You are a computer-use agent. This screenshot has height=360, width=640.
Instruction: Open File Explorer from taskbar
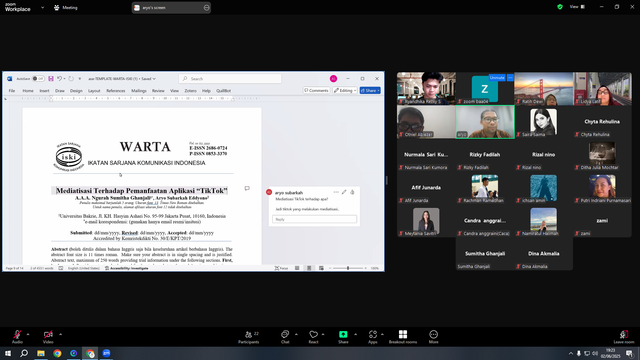41,353
